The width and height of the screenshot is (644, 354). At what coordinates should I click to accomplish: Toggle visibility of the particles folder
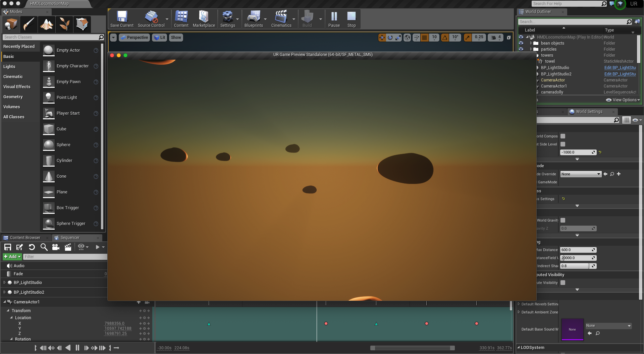click(x=521, y=49)
